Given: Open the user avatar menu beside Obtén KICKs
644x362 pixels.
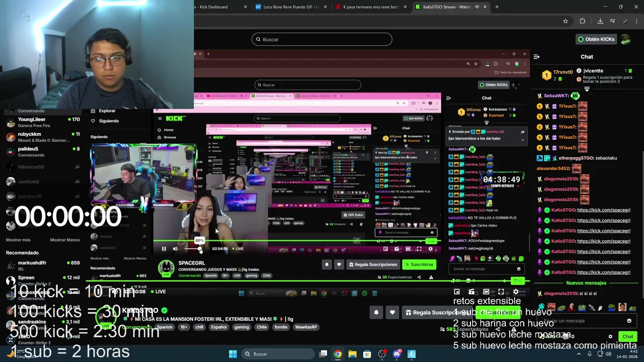Looking at the screenshot, I should [x=625, y=39].
